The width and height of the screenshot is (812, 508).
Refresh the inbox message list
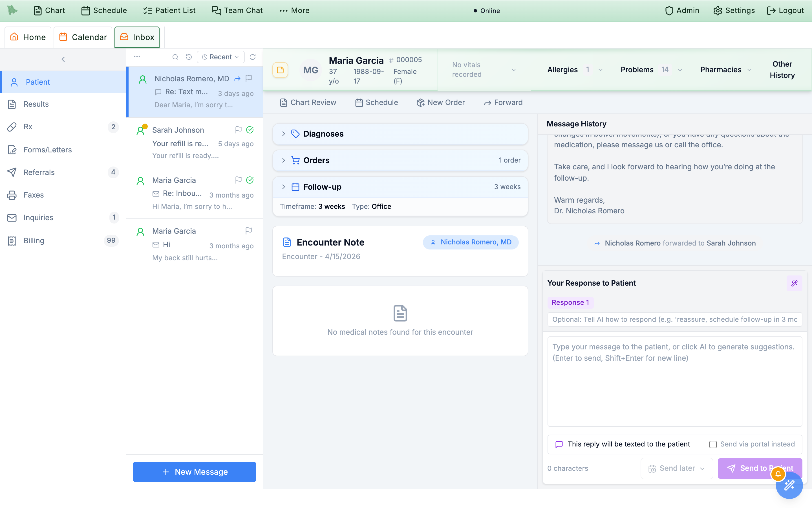pyautogui.click(x=253, y=57)
